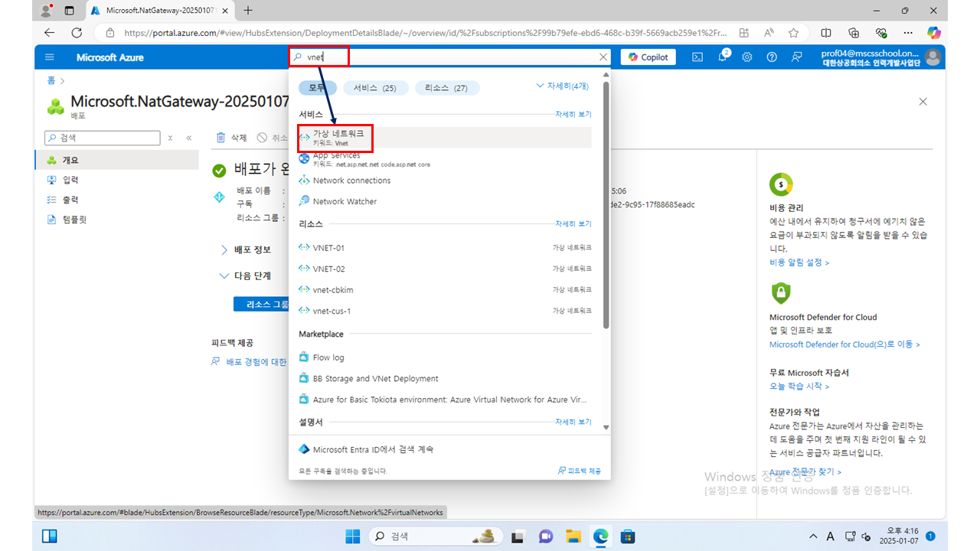This screenshot has width=980, height=551.
Task: Click the browser refresh button
Action: click(77, 33)
